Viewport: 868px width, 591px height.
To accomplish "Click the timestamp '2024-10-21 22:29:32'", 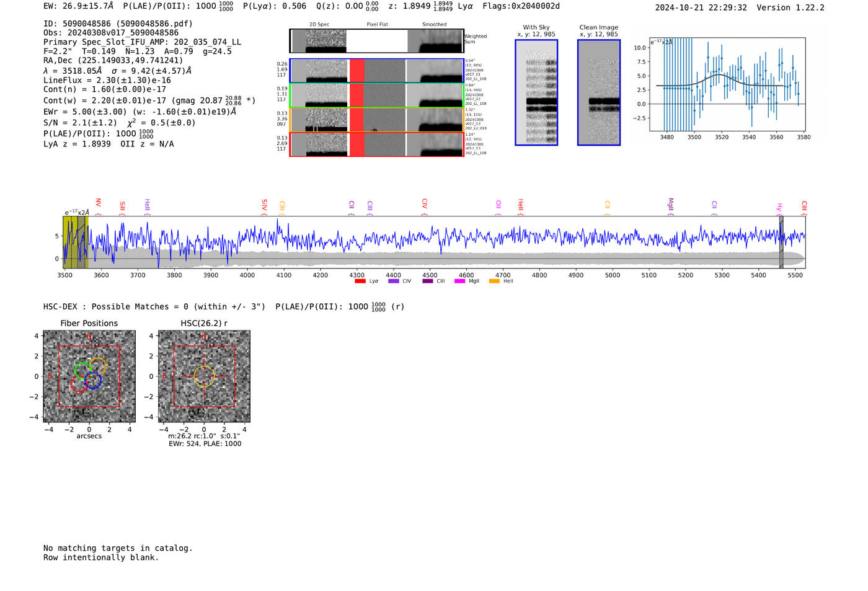I will click(x=701, y=7).
